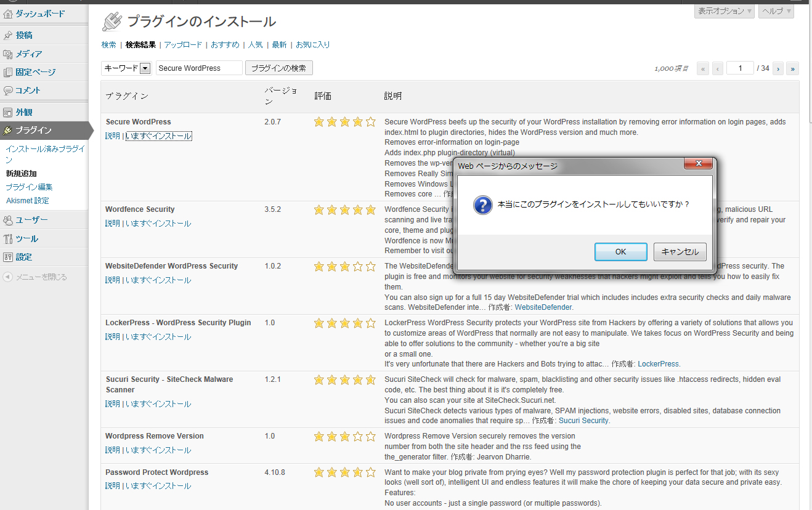
Task: Click the current page number field
Action: click(740, 68)
